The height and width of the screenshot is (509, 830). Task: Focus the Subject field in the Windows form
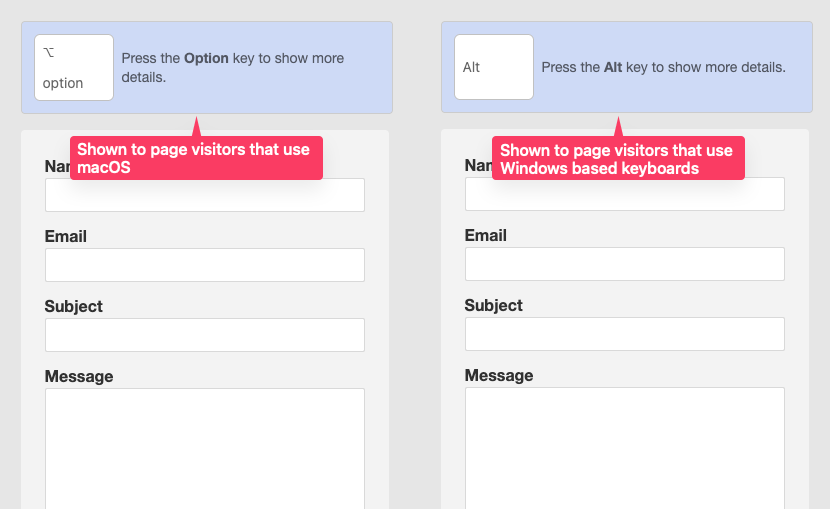625,334
